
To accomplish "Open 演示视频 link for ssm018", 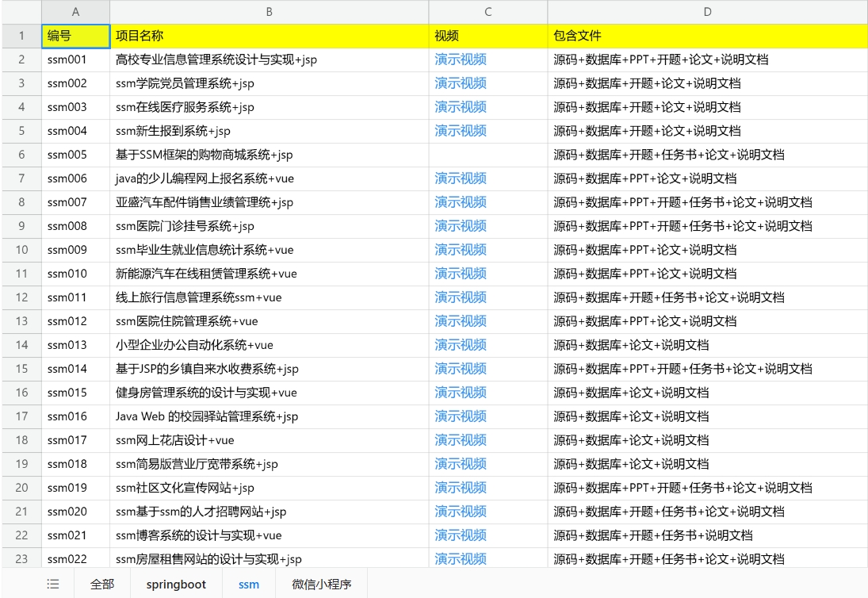I will coord(461,464).
